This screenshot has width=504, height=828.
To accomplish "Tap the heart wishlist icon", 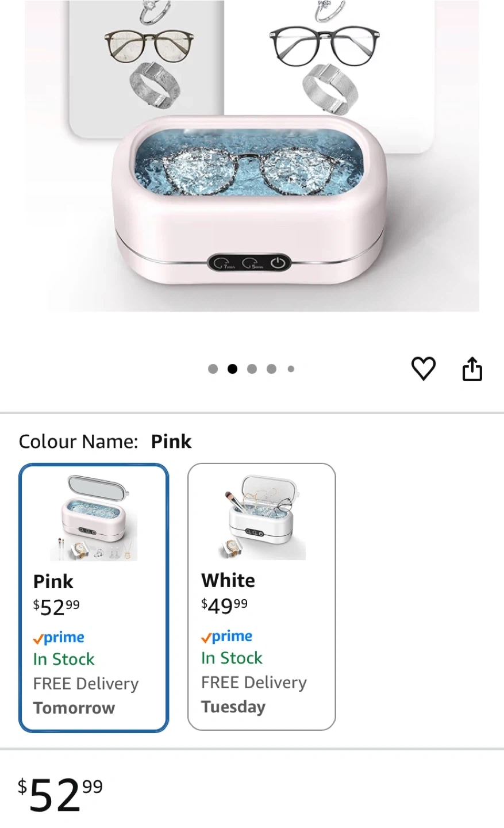I will click(424, 369).
